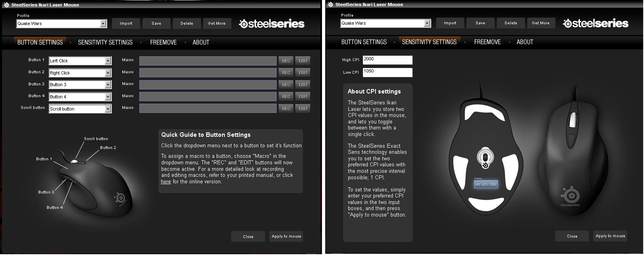Click the Scroll button macro field
Image resolution: width=644 pixels, height=255 pixels.
[208, 108]
